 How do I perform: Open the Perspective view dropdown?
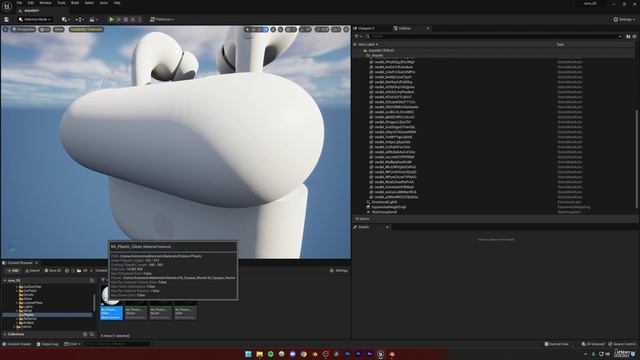(x=23, y=29)
